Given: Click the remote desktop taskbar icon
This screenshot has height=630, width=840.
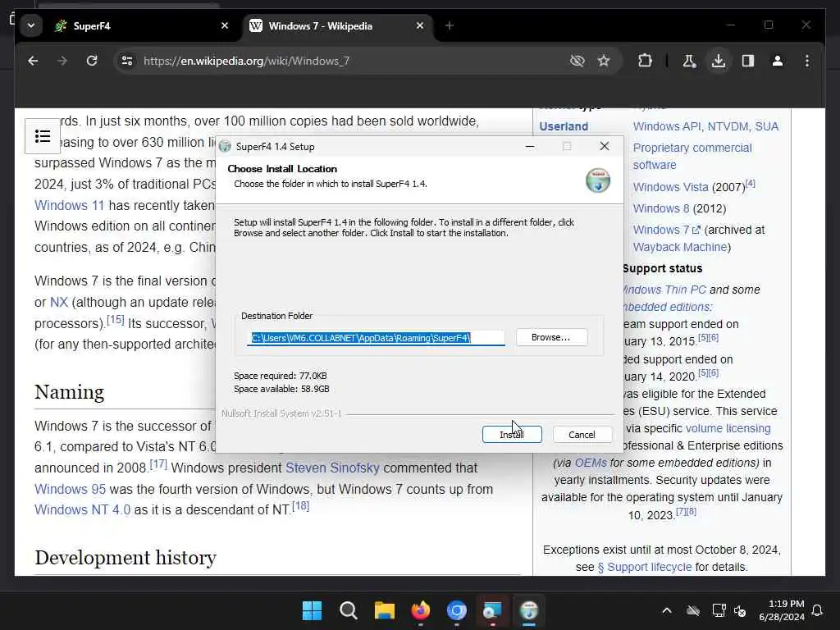Looking at the screenshot, I should click(x=492, y=610).
